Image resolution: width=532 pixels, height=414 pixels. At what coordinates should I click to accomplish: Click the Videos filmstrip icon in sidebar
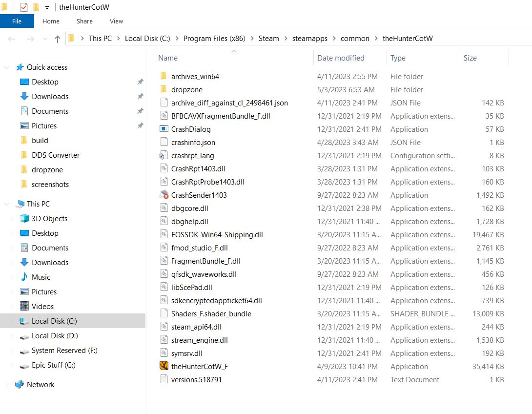click(24, 306)
